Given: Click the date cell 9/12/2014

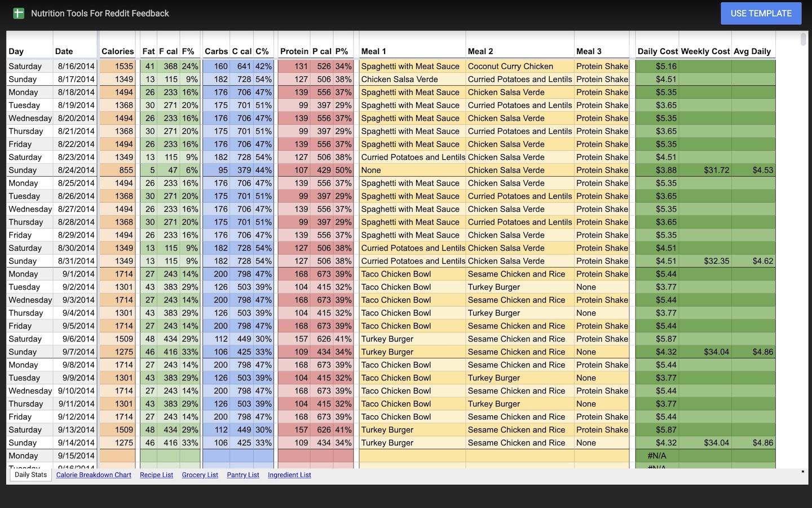Looking at the screenshot, I should tap(74, 417).
